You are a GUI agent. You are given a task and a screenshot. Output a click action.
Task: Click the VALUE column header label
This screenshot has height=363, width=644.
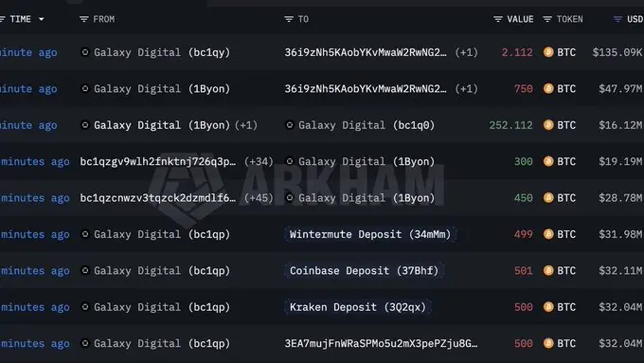tap(520, 19)
